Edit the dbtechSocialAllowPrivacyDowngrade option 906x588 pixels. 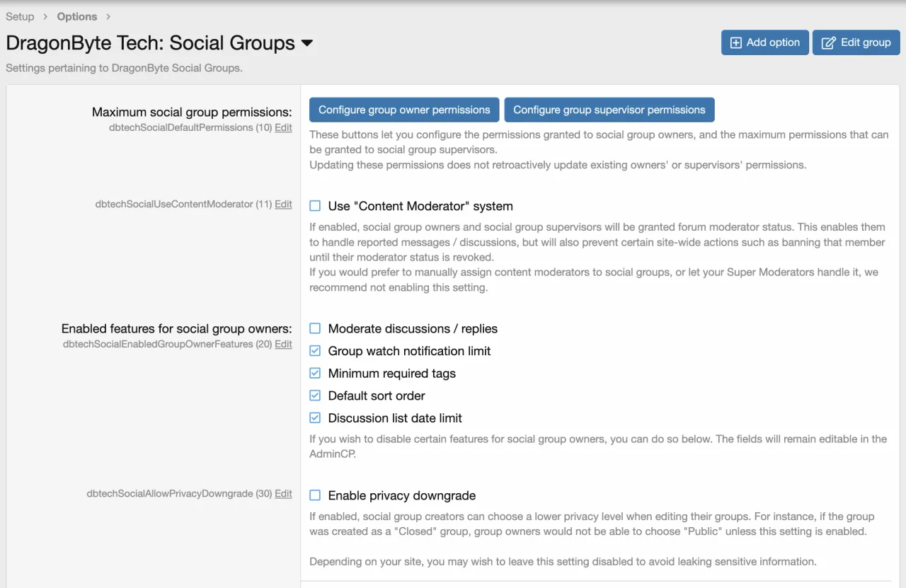point(283,493)
